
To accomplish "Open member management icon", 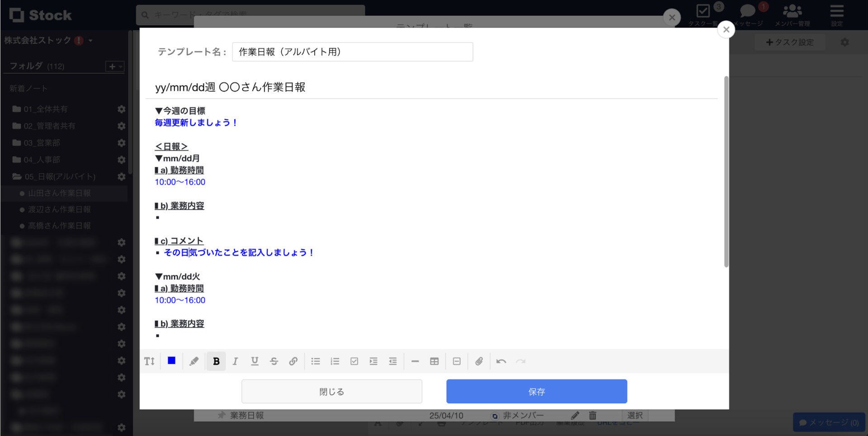I will click(x=793, y=14).
